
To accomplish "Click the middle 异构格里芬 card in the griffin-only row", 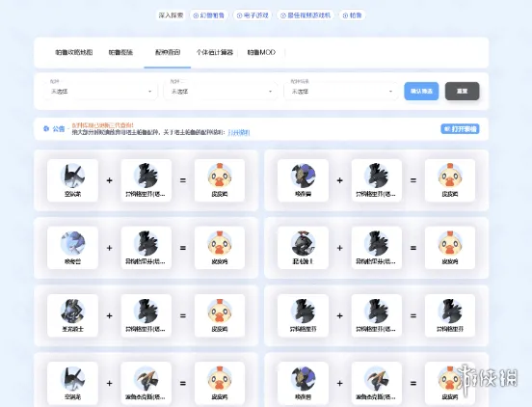I will [x=377, y=315].
